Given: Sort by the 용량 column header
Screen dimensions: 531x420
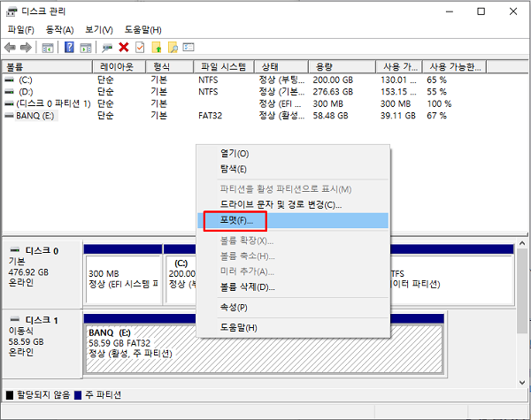Looking at the screenshot, I should click(x=324, y=67).
